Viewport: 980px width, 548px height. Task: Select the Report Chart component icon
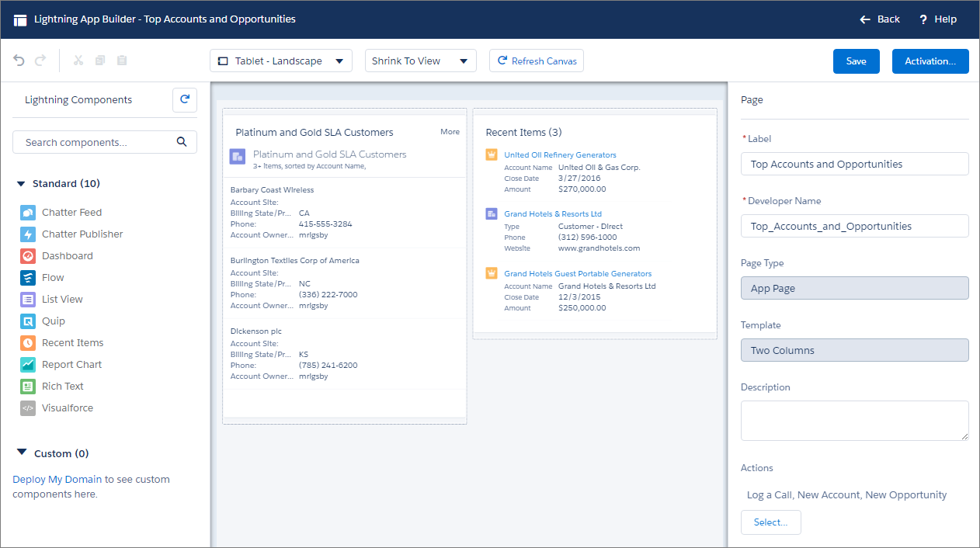[x=28, y=364]
